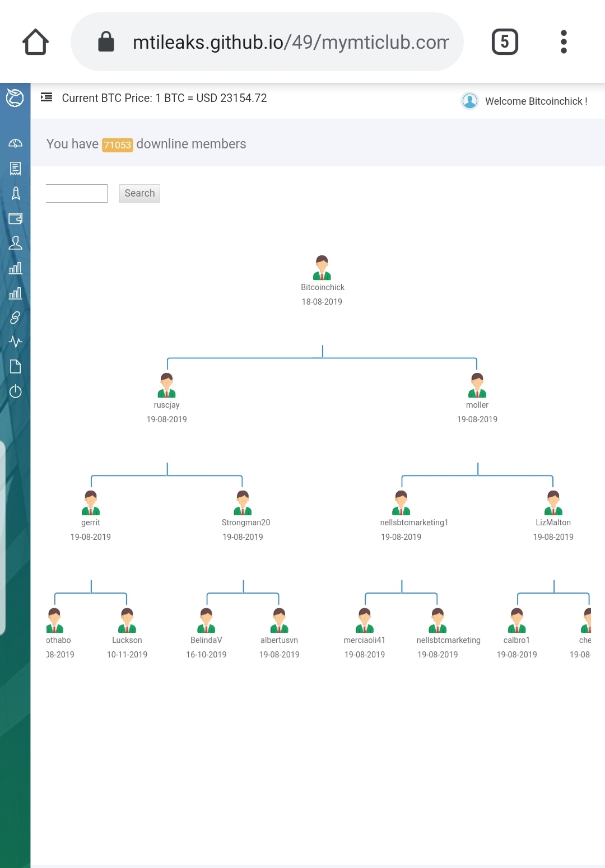The width and height of the screenshot is (605, 868).
Task: Click the receipt icon in sidebar
Action: pyautogui.click(x=15, y=169)
